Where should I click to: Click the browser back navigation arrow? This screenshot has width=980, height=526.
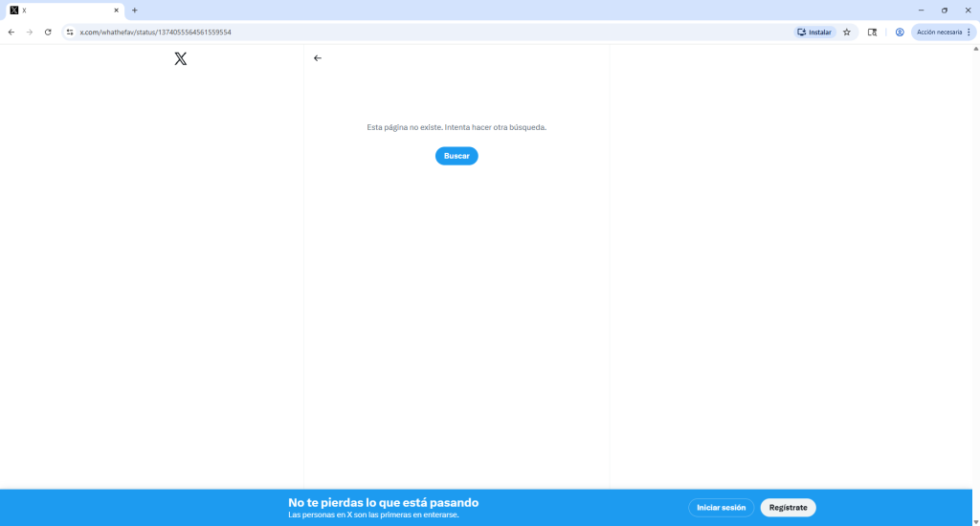11,32
